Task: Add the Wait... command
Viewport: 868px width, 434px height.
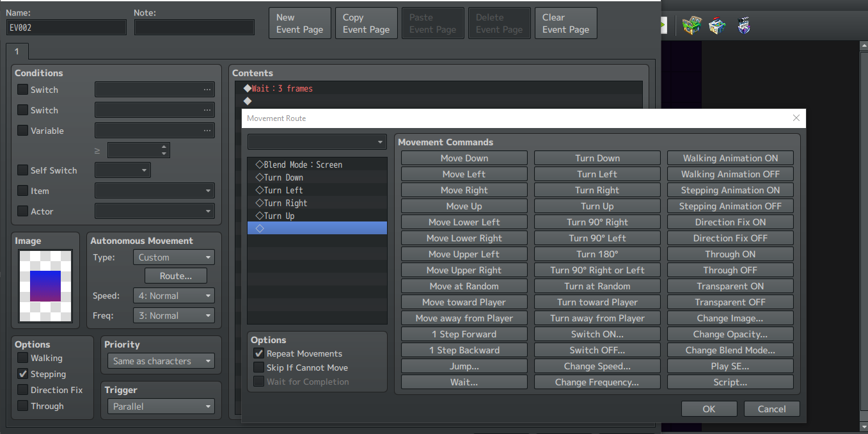Action: (x=464, y=382)
